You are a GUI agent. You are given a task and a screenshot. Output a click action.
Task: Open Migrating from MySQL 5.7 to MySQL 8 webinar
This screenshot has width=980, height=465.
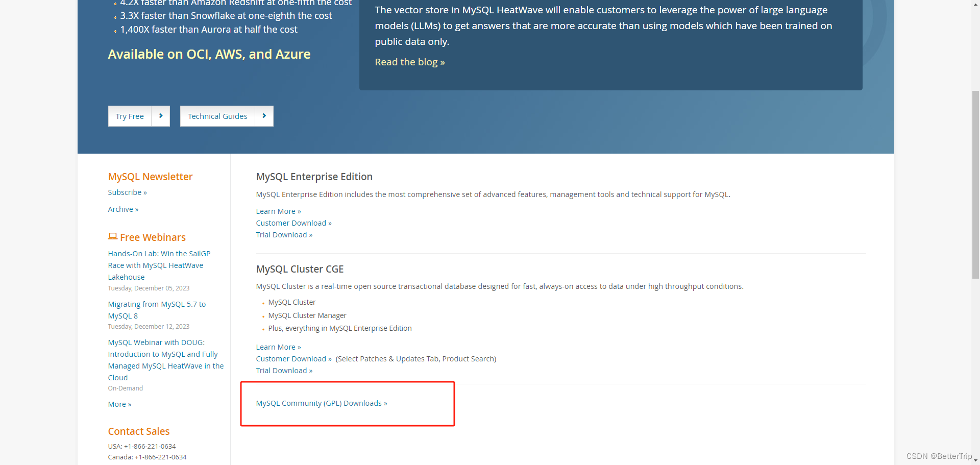[157, 310]
